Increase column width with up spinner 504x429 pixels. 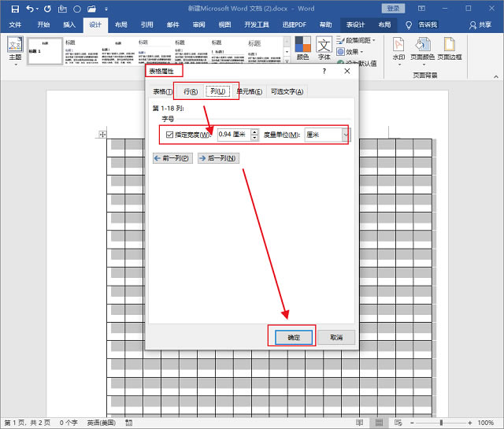pos(254,131)
